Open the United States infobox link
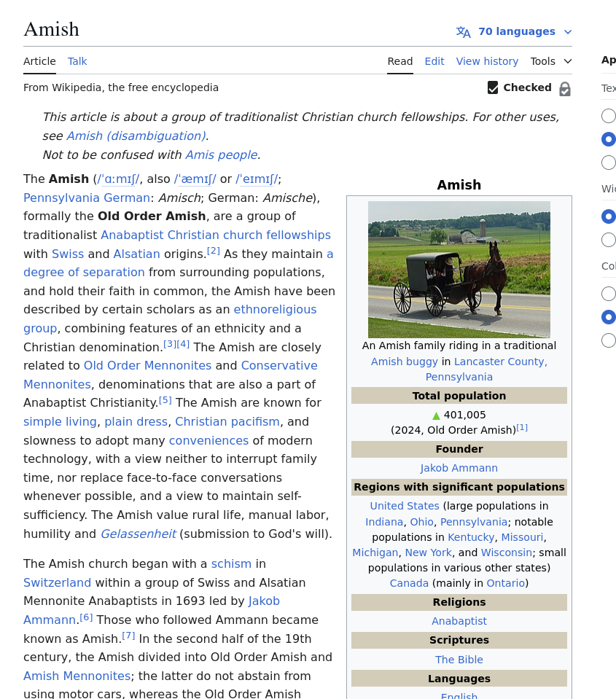This screenshot has height=699, width=616. (x=405, y=506)
